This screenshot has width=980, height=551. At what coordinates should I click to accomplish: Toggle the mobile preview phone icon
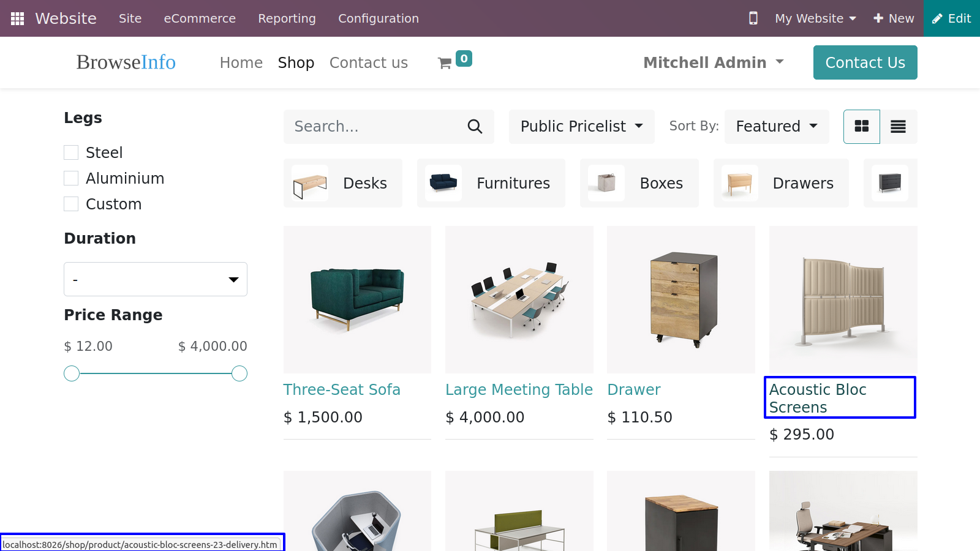[x=753, y=18]
